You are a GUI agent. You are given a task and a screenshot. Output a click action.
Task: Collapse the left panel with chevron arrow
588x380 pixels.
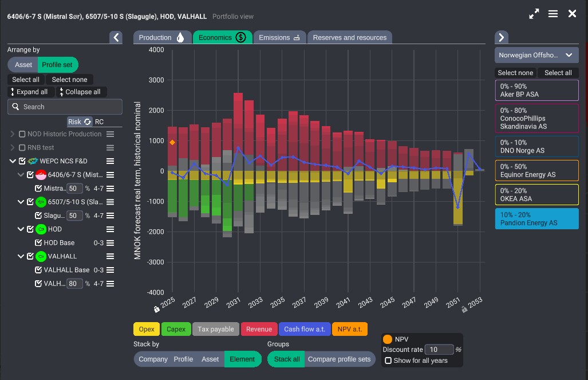click(116, 37)
